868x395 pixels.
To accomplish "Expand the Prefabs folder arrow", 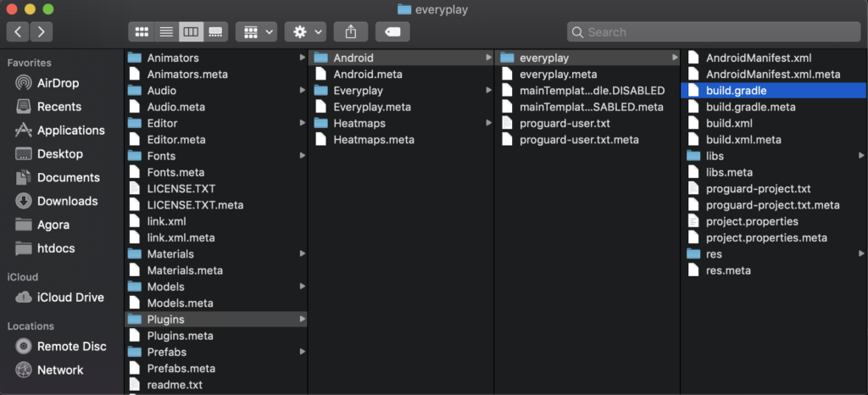I will click(x=303, y=352).
